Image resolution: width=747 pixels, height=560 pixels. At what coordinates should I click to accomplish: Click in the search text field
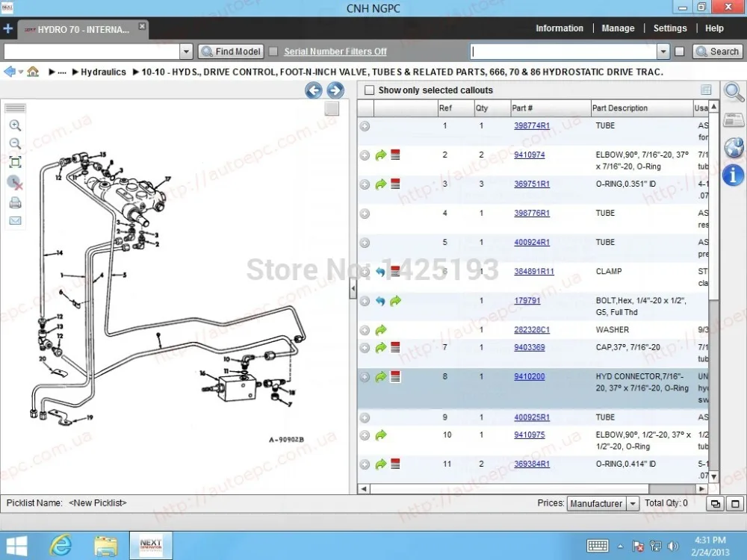pos(563,52)
